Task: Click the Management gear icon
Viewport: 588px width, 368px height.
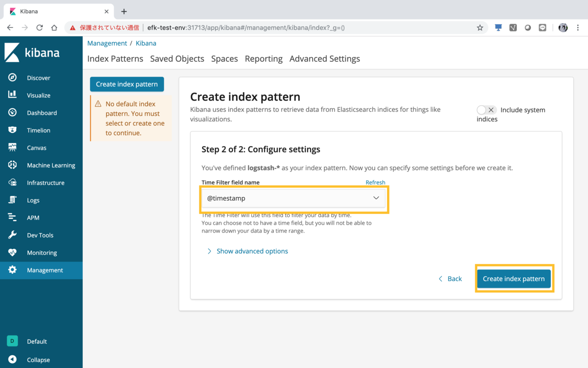Action: click(x=12, y=270)
